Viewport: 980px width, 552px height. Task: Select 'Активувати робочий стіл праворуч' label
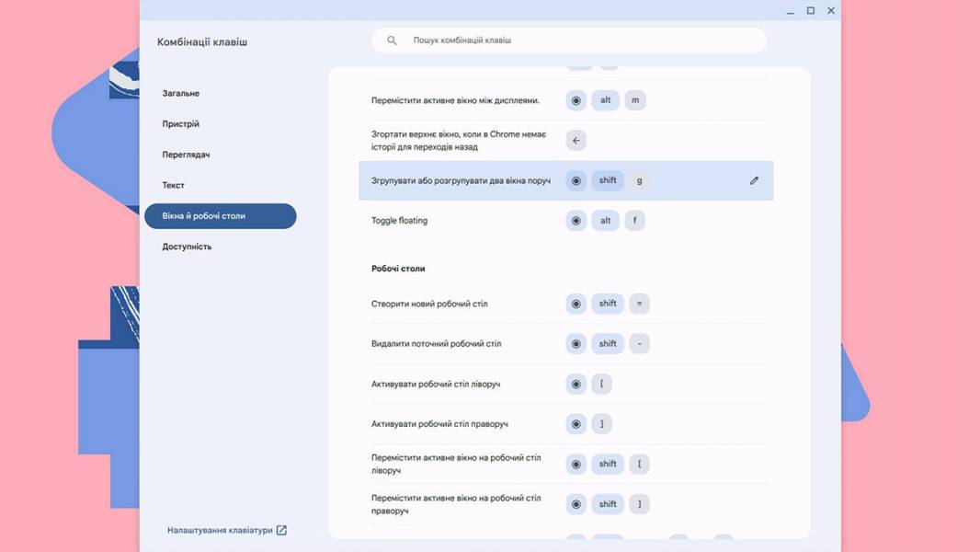[x=439, y=424]
